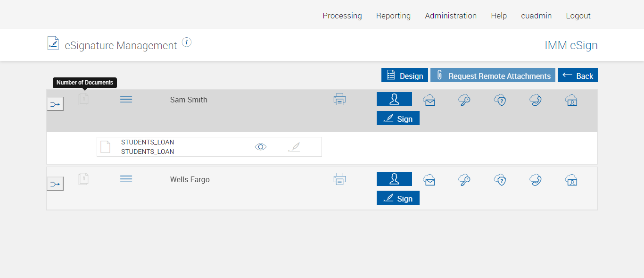Print the Wells Fargo documents
Screen dimensions: 644x278
(x=339, y=179)
